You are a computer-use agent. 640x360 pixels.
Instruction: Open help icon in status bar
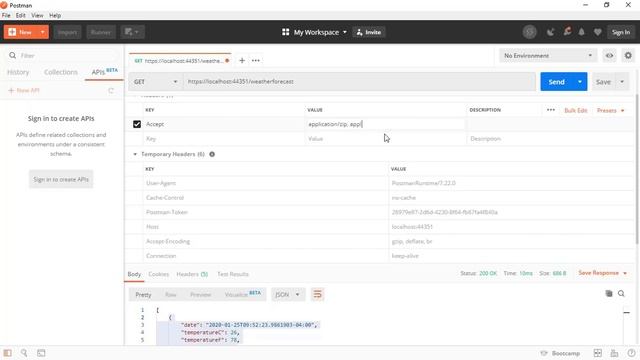[x=631, y=353]
